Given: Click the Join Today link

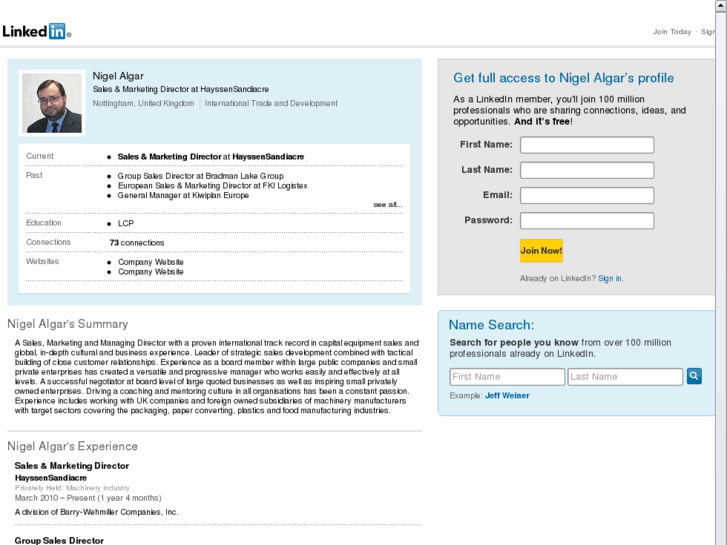Looking at the screenshot, I should coord(672,32).
